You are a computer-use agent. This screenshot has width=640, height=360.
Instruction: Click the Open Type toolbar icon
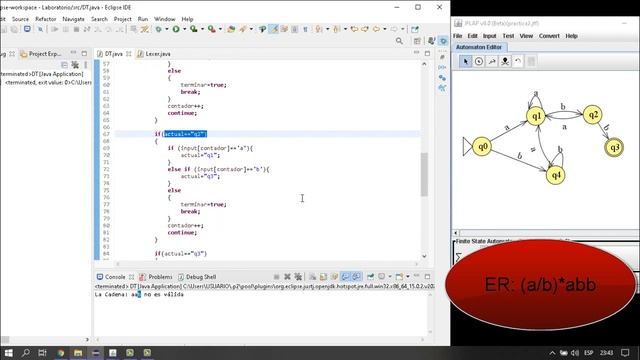(231, 29)
